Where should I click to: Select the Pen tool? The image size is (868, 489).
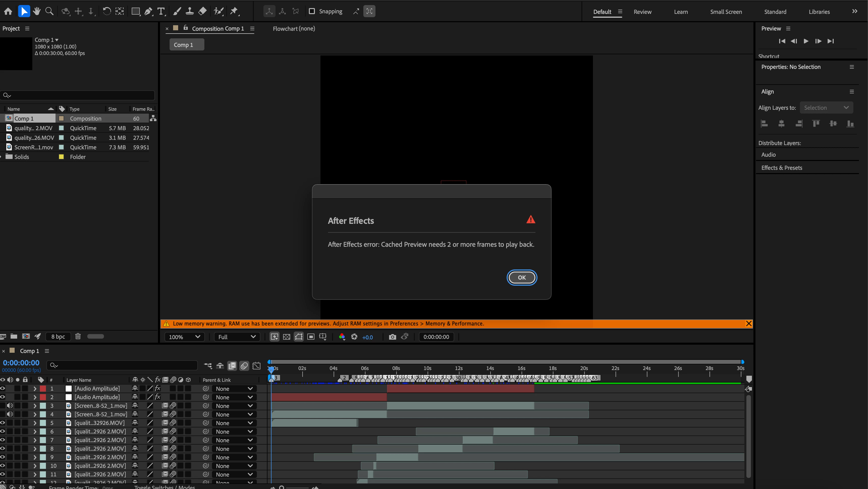[148, 11]
